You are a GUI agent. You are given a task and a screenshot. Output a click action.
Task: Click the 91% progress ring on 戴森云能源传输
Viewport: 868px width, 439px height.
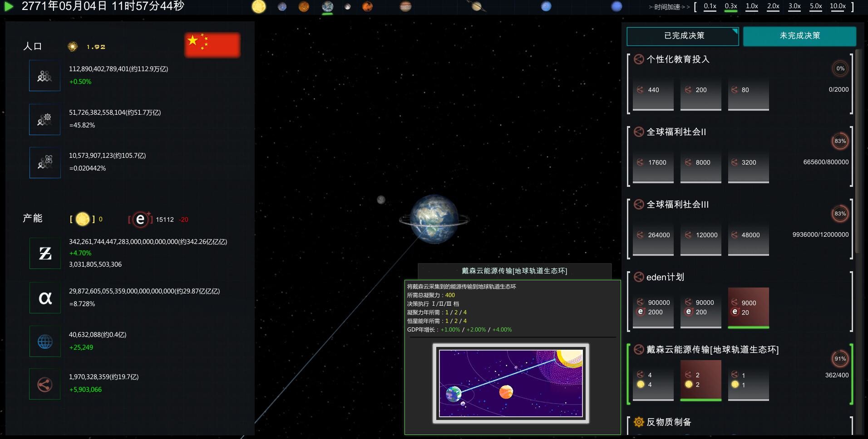click(x=840, y=359)
